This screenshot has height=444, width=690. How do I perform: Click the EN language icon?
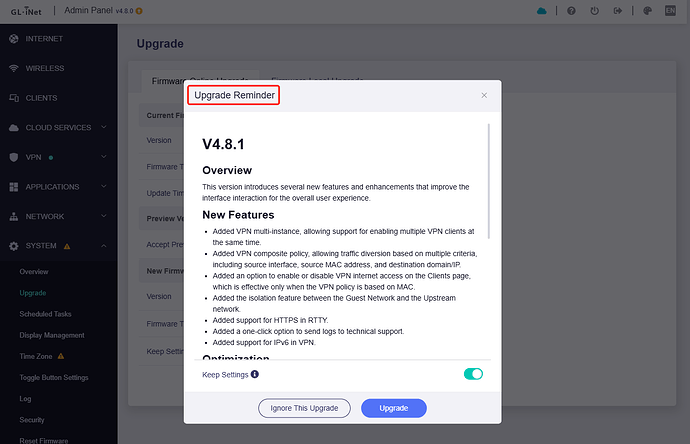670,11
